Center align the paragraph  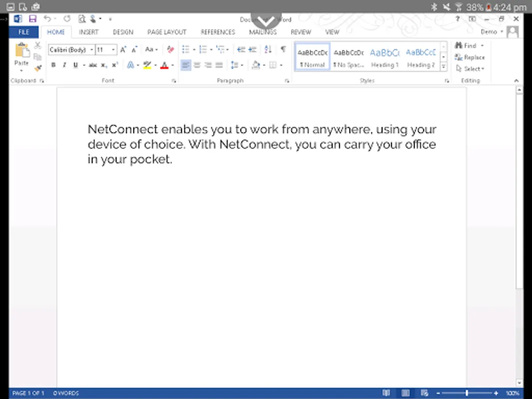197,65
